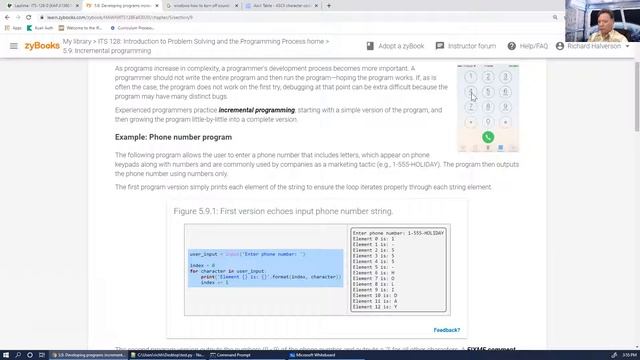This screenshot has width=640, height=360.
Task: Click the Richard Halverson account avatar icon
Action: click(x=560, y=46)
